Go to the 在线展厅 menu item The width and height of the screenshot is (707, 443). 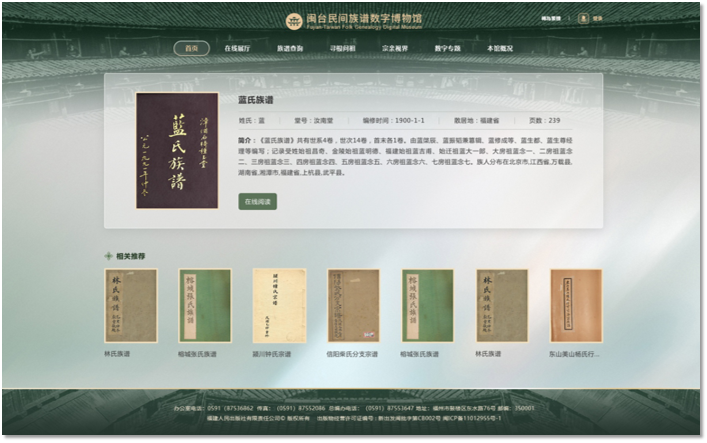tap(237, 48)
